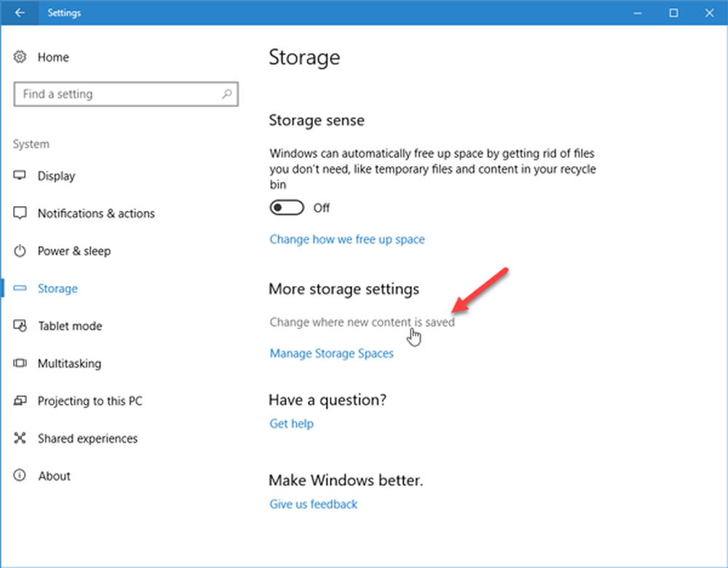Click the Notifications & actions icon

pyautogui.click(x=20, y=213)
